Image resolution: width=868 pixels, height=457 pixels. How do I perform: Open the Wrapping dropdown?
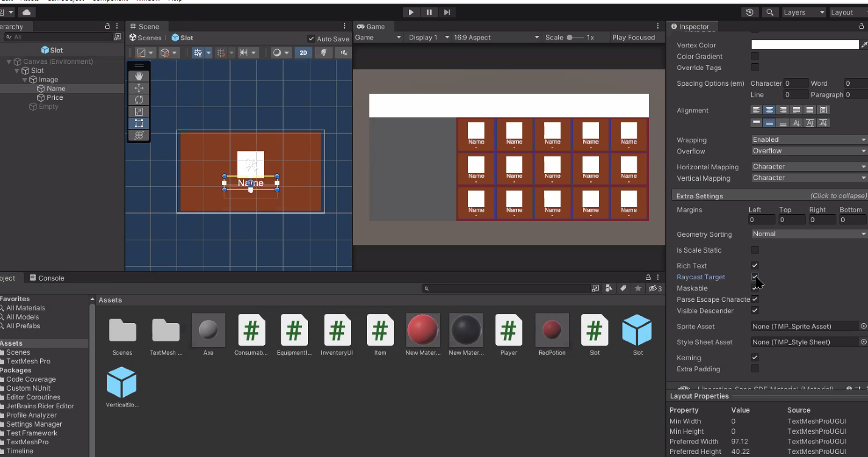809,139
